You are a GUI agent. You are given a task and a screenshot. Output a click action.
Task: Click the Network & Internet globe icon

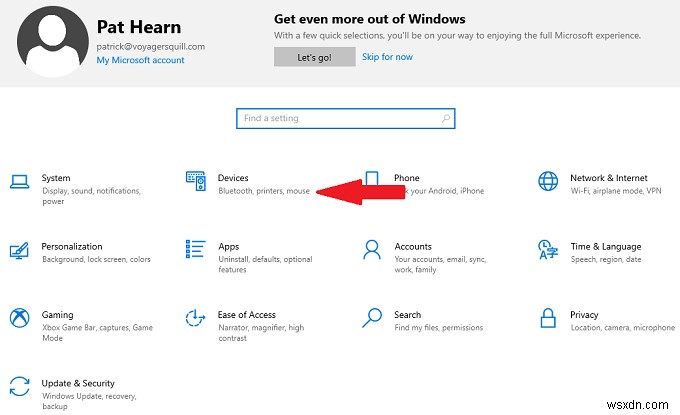coord(548,181)
